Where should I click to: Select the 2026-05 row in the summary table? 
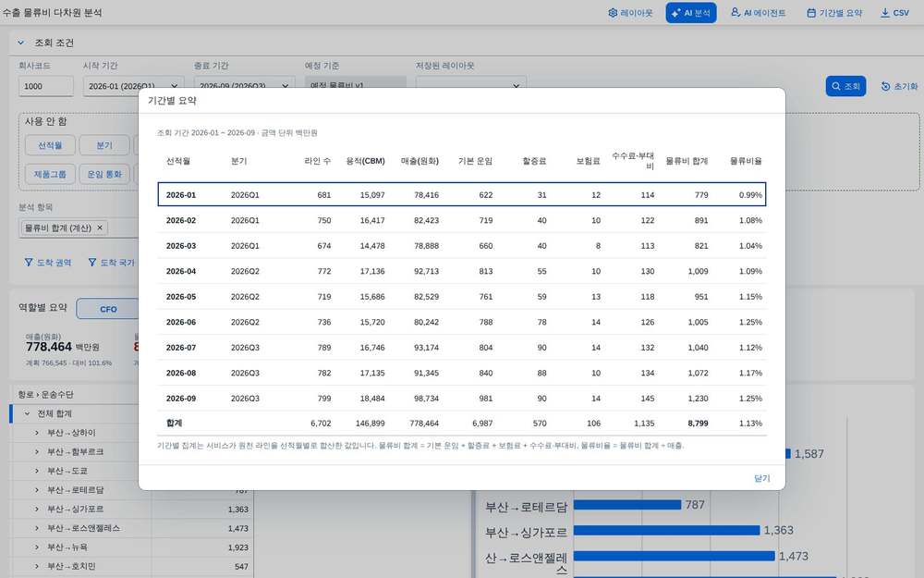pos(462,297)
